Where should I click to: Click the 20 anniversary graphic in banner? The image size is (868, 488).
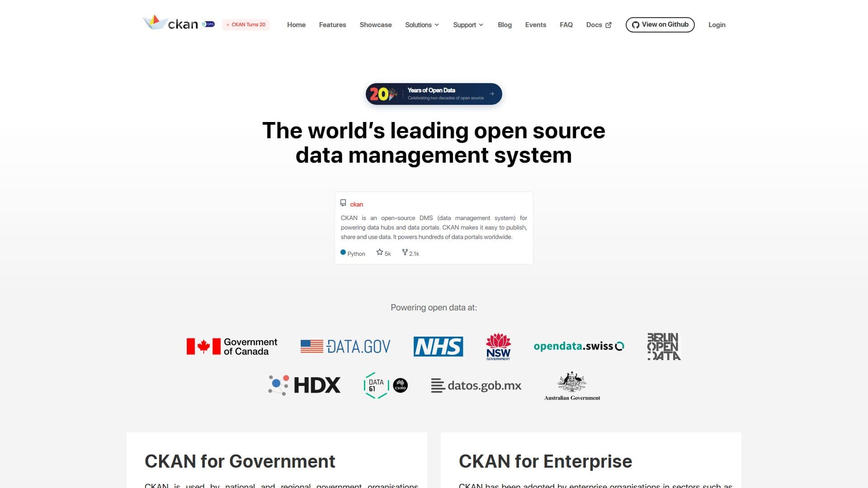tap(383, 94)
